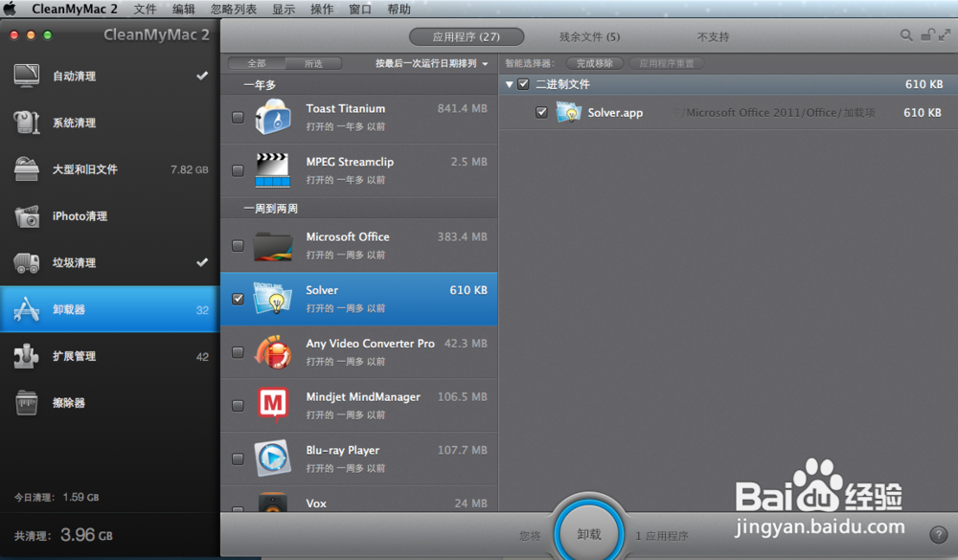The image size is (958, 560).
Task: Uncheck the Solver.app file checkbox
Action: (541, 112)
